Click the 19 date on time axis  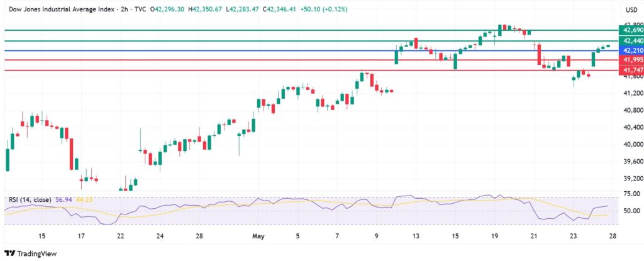coord(495,236)
